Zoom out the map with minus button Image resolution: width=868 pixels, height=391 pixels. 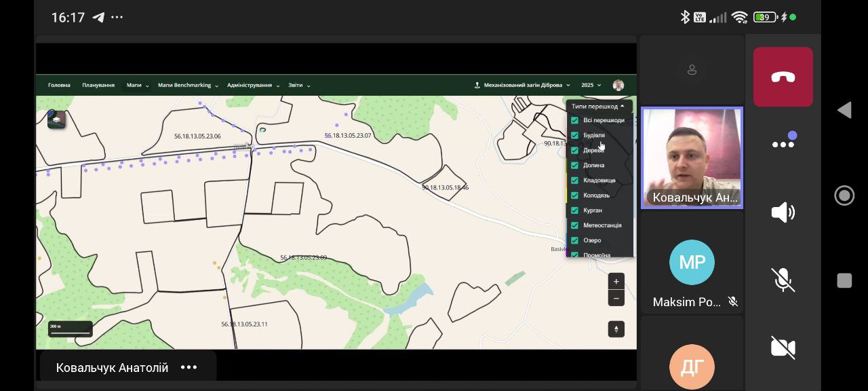tap(616, 299)
